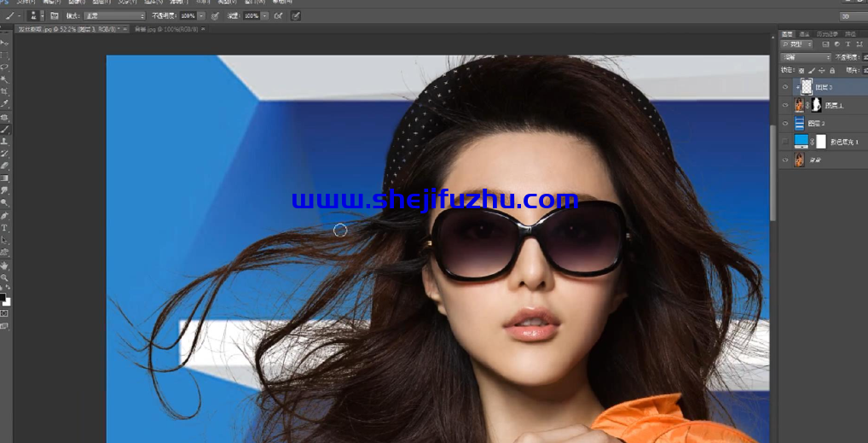
Task: Select the Healing Brush tool
Action: tap(5, 118)
